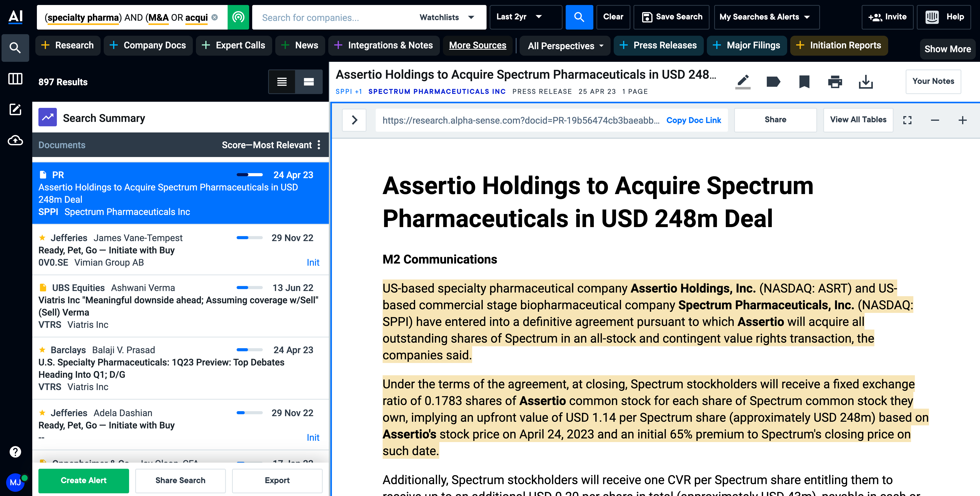Switch to compact list view
The image size is (980, 496).
pyautogui.click(x=282, y=82)
